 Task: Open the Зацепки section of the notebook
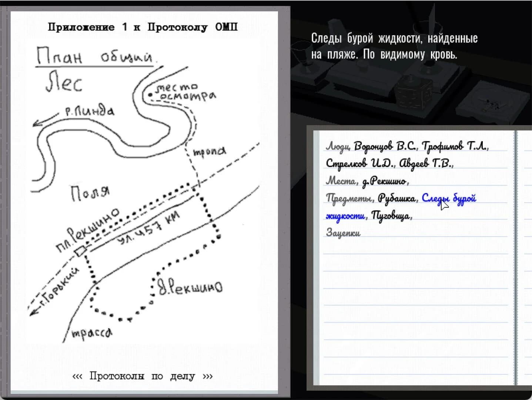point(343,233)
